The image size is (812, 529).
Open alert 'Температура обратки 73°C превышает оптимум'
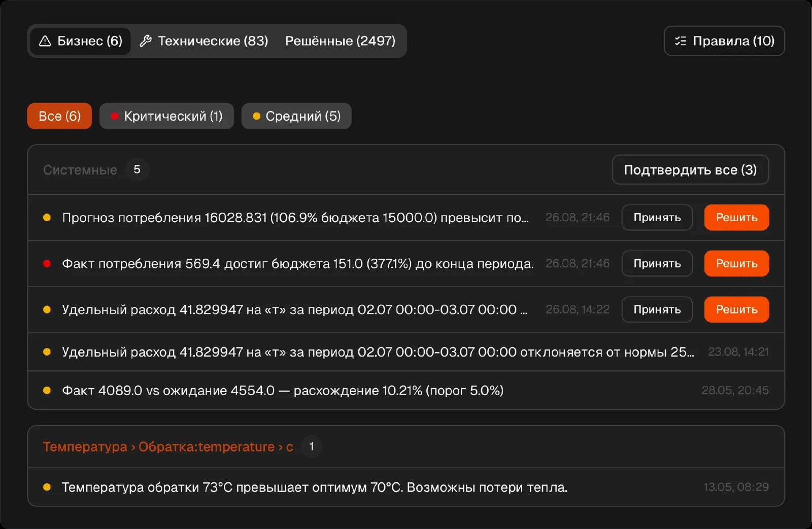406,487
